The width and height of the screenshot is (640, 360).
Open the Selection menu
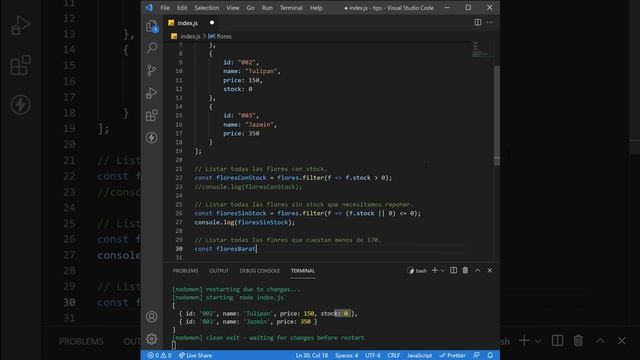click(207, 8)
